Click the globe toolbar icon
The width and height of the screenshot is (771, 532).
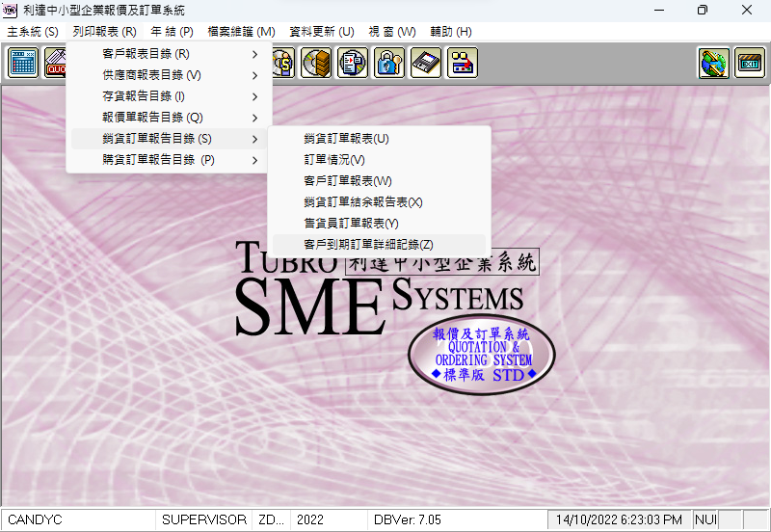click(713, 63)
